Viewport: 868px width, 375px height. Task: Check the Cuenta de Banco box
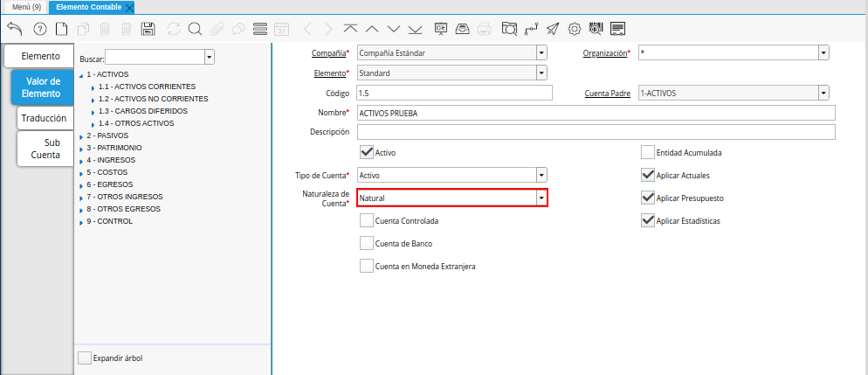point(367,243)
